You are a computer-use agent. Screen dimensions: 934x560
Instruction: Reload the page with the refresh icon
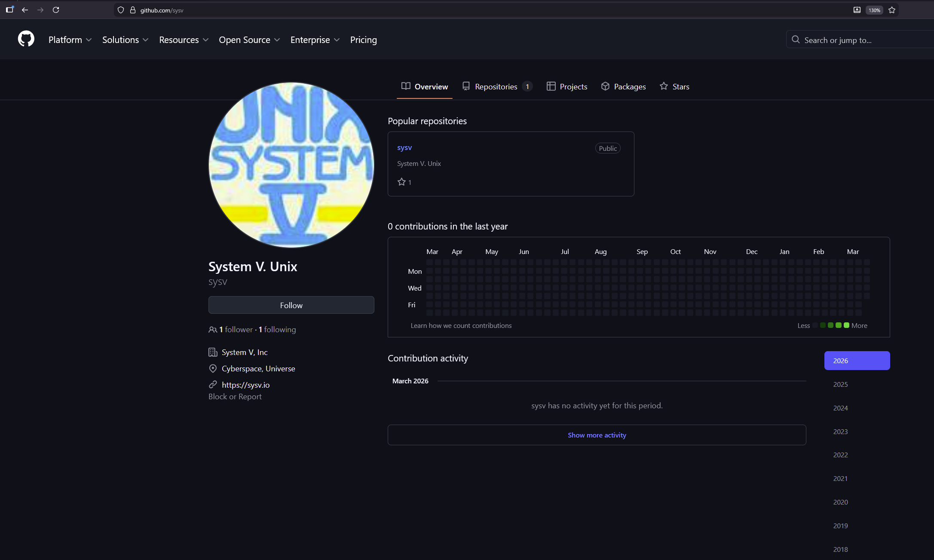coord(56,10)
